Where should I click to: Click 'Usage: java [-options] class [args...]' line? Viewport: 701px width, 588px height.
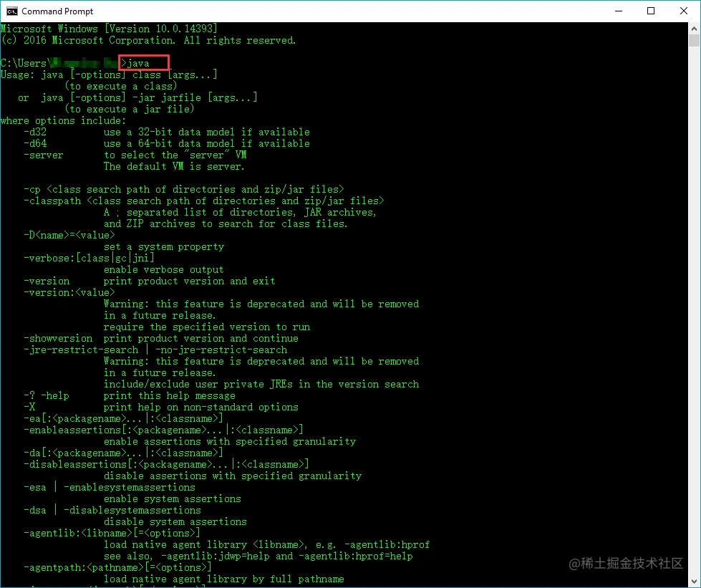109,74
